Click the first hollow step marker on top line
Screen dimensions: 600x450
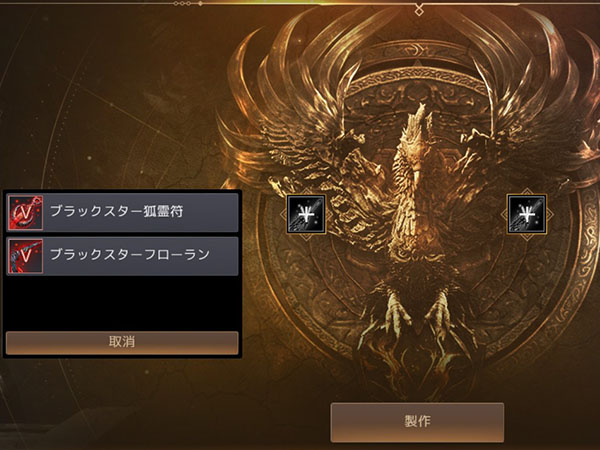[176, 3]
